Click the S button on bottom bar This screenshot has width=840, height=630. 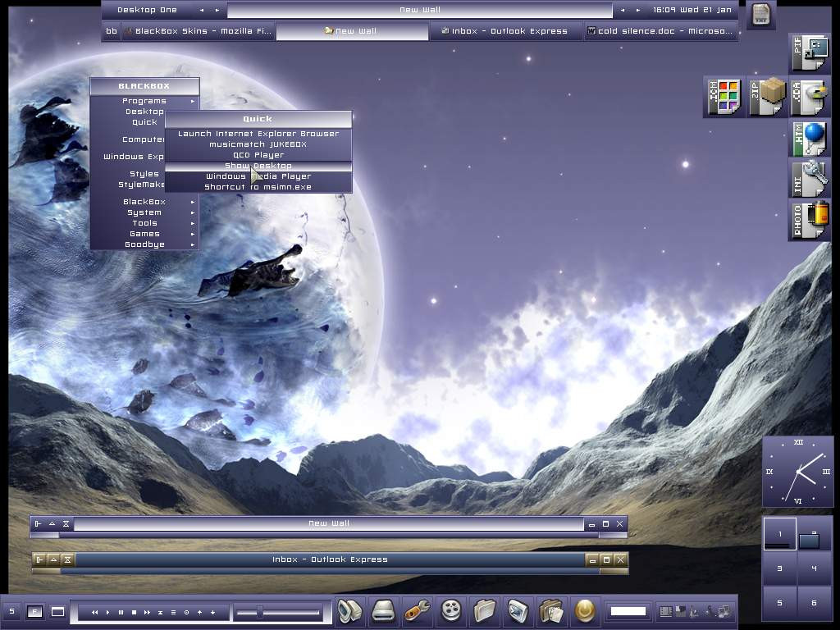coord(11,611)
